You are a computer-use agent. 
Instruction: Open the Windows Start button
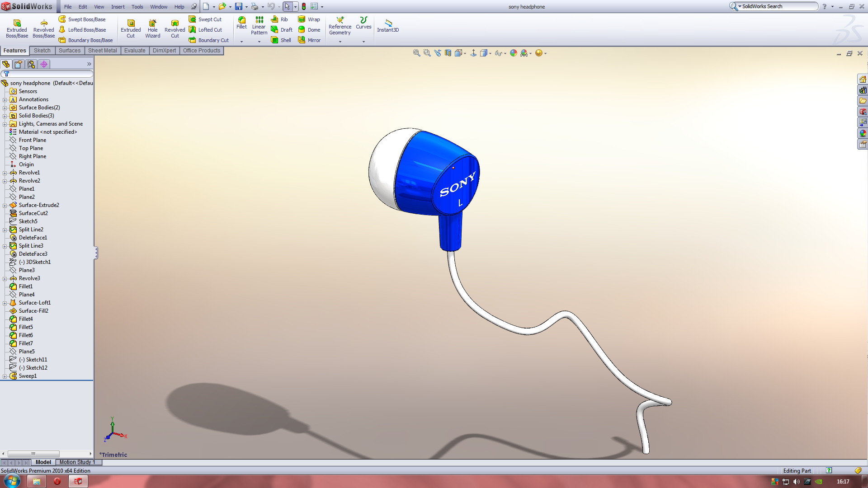click(x=12, y=481)
